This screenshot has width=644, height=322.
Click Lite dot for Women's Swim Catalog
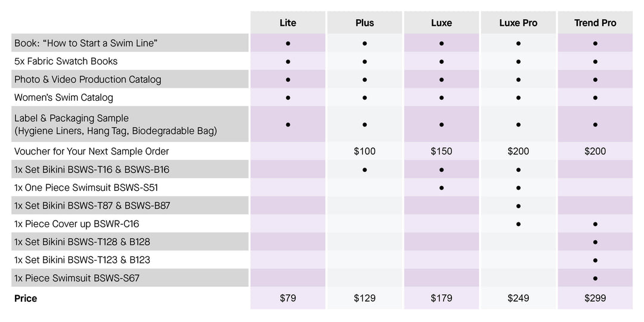point(287,97)
